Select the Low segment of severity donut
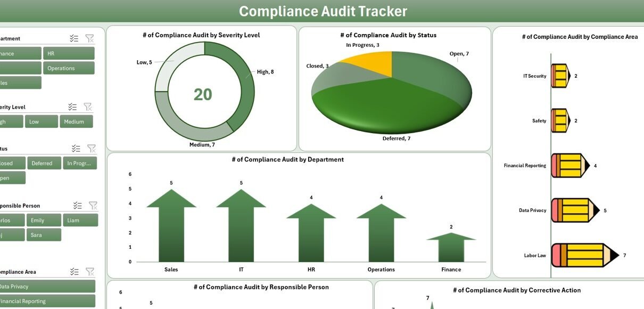Image resolution: width=644 pixels, height=309 pixels. (169, 59)
